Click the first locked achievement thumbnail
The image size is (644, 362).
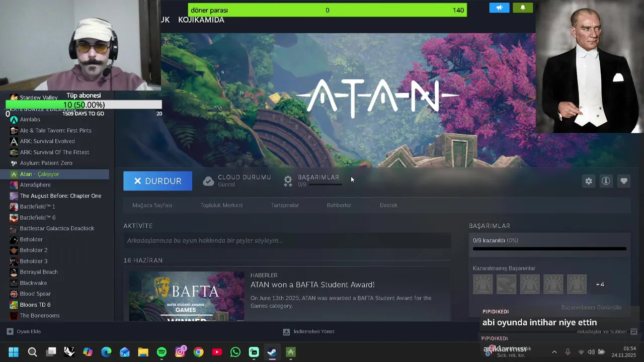pyautogui.click(x=483, y=284)
